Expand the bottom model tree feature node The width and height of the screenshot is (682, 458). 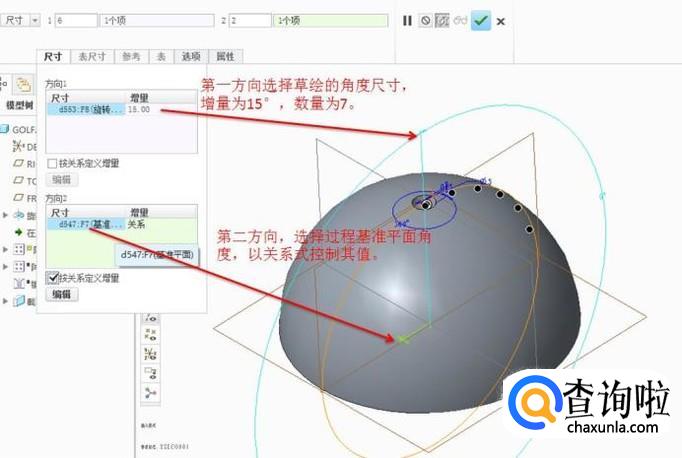[6, 300]
